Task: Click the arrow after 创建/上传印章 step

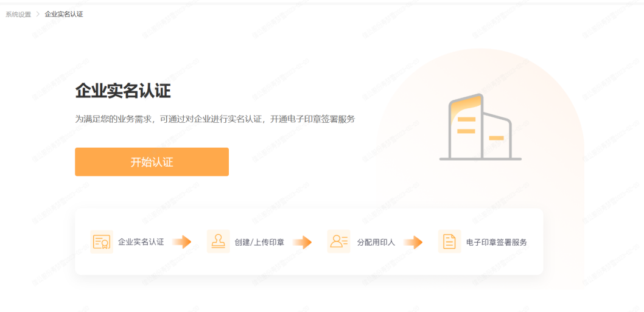Action: tap(303, 242)
